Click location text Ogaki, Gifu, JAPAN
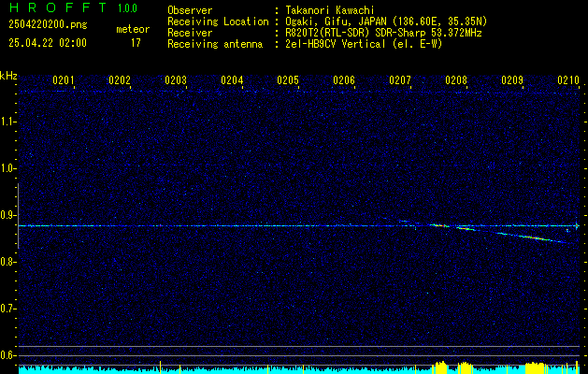Screen dimensions: 588x374 click(x=336, y=22)
